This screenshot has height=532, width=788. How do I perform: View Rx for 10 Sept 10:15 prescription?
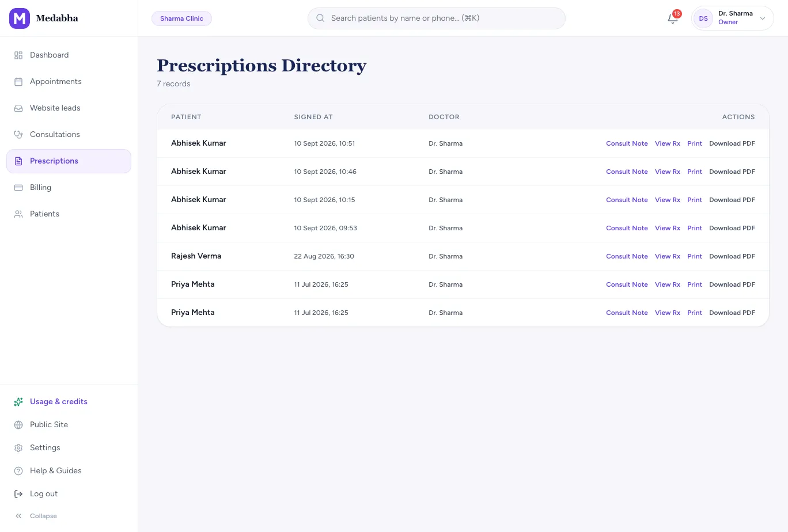click(668, 200)
